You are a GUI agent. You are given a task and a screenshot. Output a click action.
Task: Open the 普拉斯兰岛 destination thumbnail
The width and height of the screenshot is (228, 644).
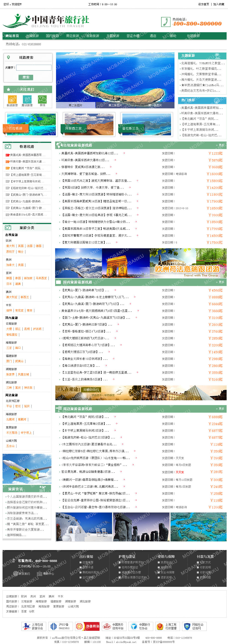point(147,124)
